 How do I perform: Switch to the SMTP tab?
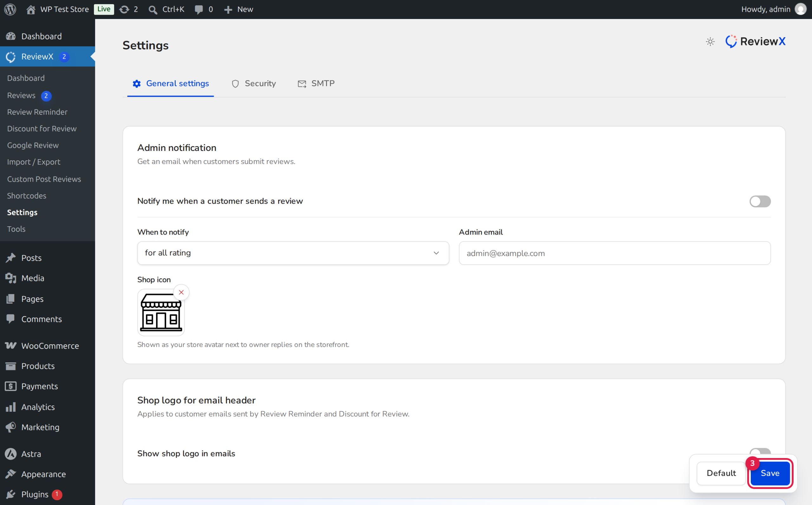click(316, 83)
